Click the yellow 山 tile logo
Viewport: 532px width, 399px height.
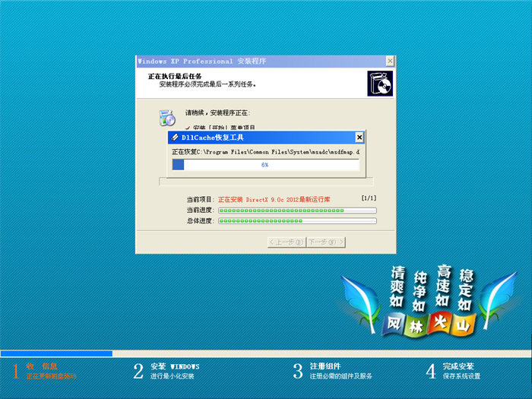[x=464, y=325]
